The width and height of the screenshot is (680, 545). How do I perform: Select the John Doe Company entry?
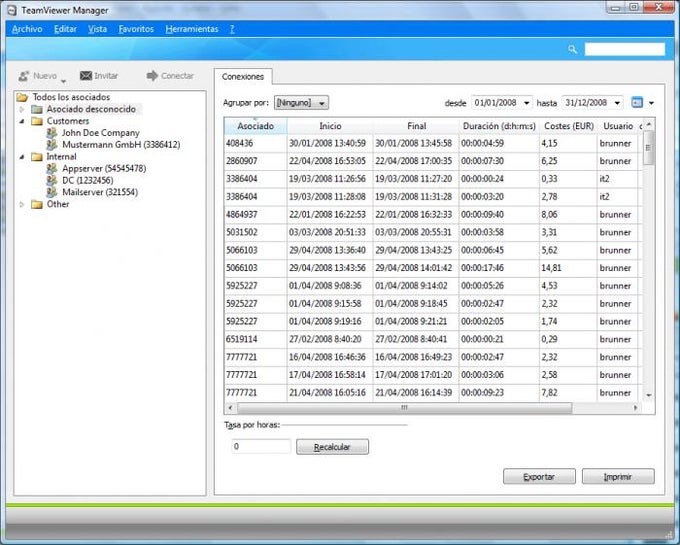point(101,133)
